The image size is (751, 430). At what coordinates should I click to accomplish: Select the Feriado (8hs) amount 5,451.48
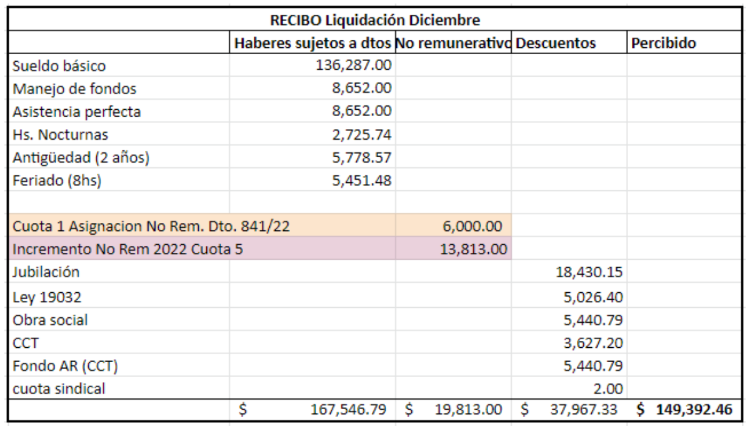361,180
